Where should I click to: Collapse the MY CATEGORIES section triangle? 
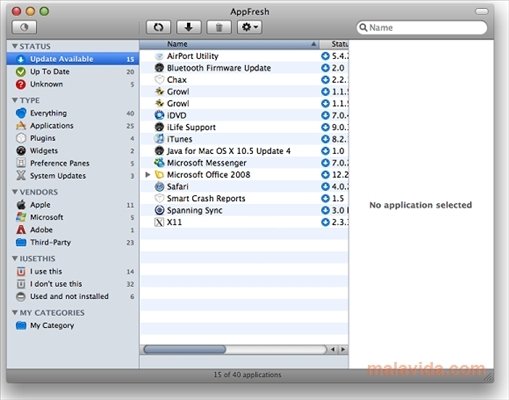pyautogui.click(x=15, y=312)
